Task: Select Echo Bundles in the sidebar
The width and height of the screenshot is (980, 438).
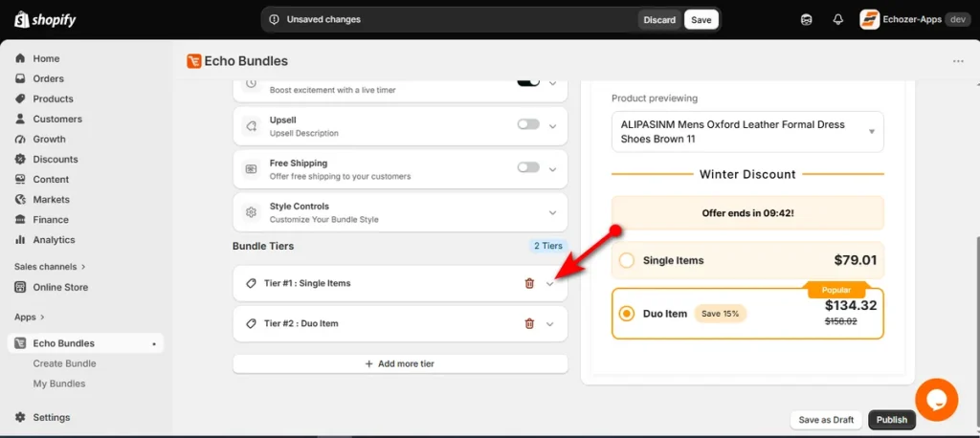Action: pyautogui.click(x=85, y=343)
